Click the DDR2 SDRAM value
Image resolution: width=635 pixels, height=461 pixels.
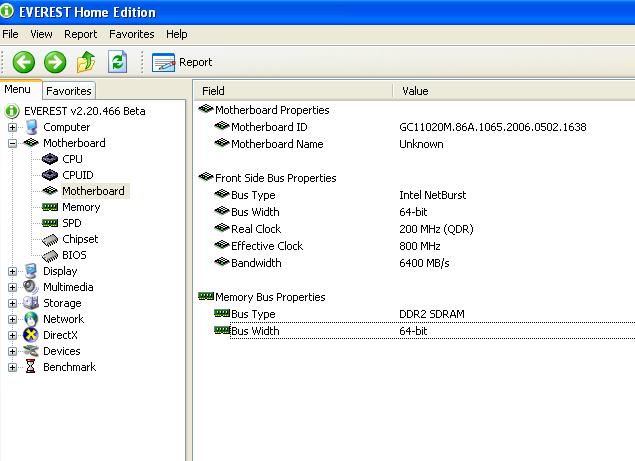point(432,314)
